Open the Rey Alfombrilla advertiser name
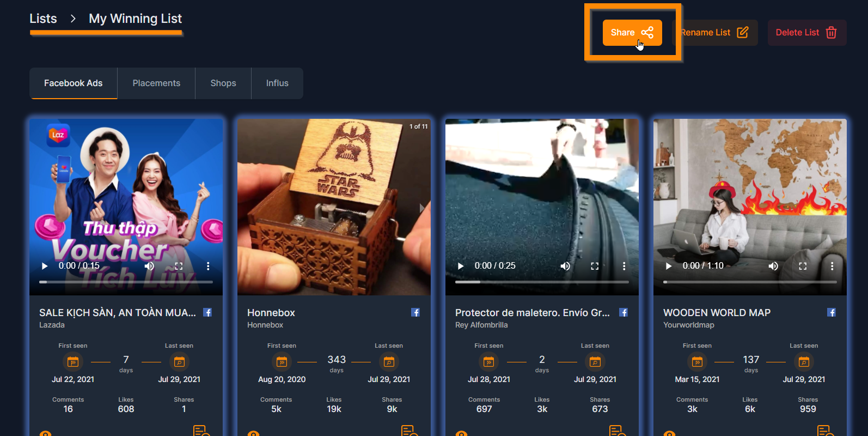 pos(481,325)
